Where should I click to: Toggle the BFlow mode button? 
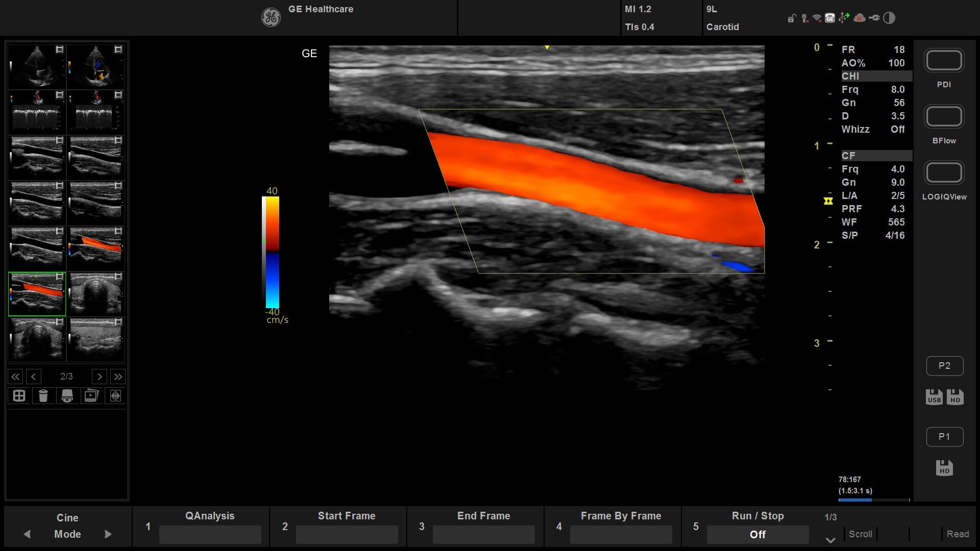[944, 117]
